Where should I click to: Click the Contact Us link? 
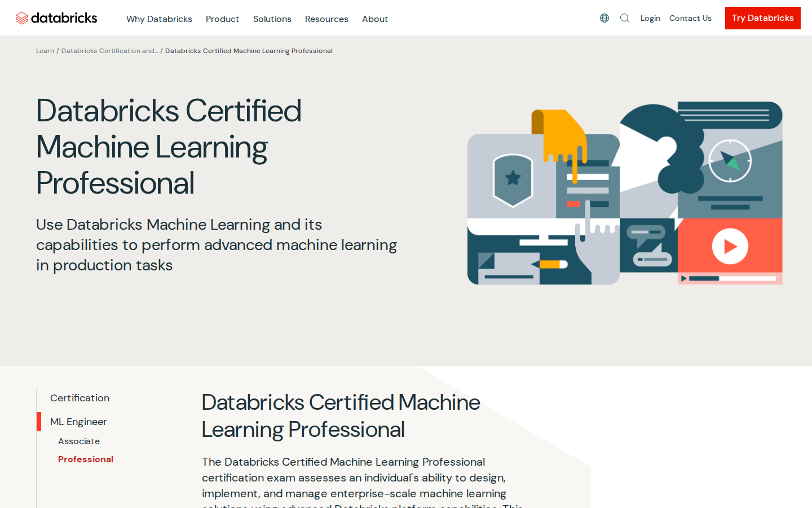pos(690,18)
